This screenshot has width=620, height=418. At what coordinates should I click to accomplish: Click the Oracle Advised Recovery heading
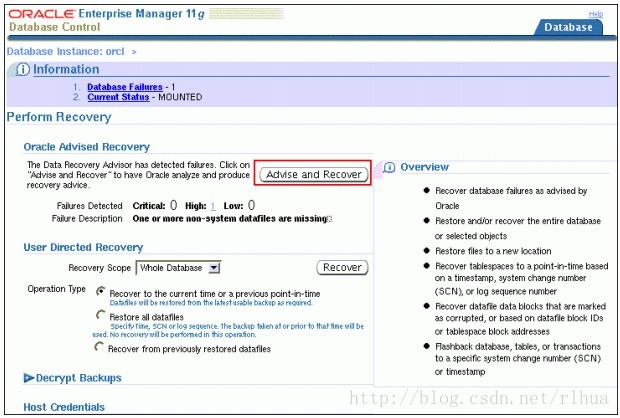point(87,147)
